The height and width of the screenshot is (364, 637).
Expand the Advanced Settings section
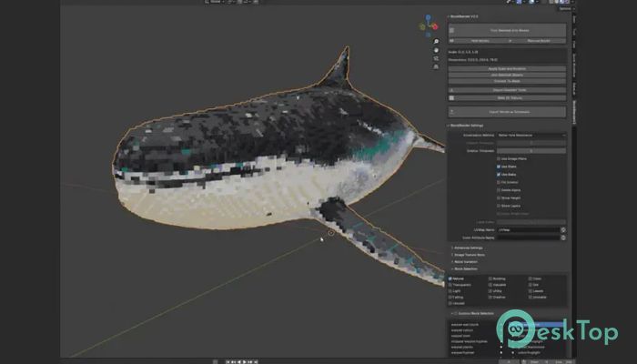pyautogui.click(x=467, y=248)
